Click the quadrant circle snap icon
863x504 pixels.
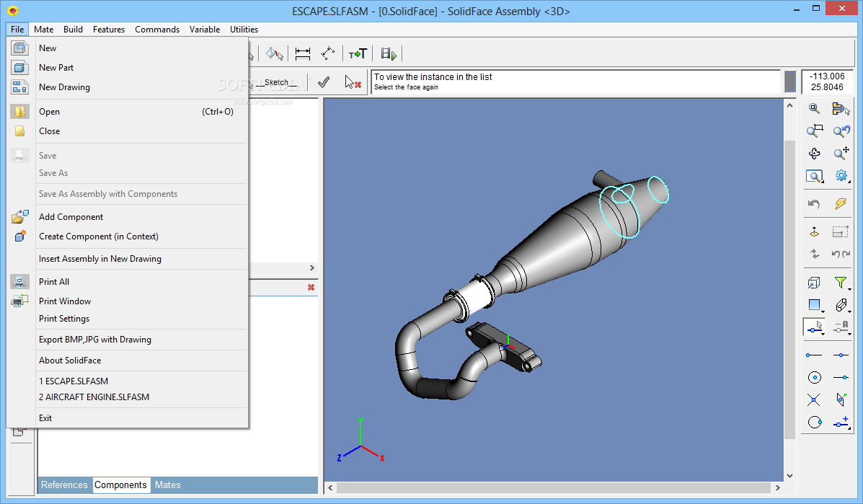pyautogui.click(x=815, y=422)
